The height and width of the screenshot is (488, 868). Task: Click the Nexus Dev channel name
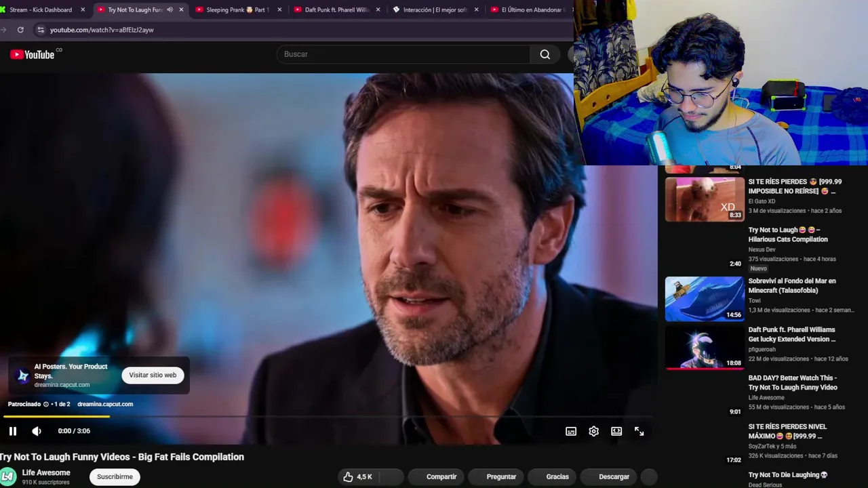pos(762,249)
